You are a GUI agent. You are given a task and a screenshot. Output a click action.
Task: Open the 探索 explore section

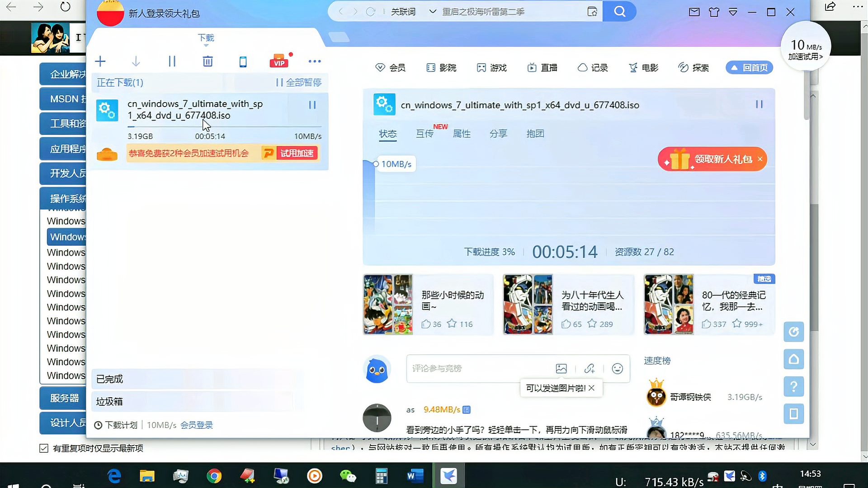point(694,68)
